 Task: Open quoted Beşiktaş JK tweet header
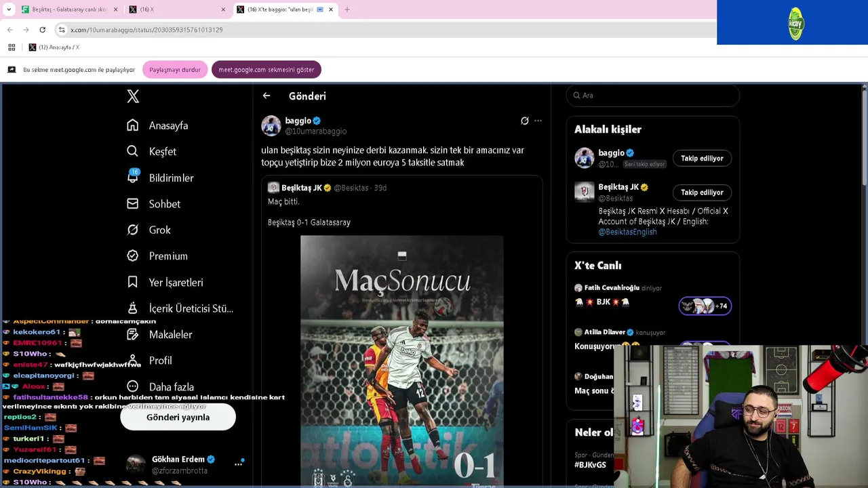(x=327, y=188)
